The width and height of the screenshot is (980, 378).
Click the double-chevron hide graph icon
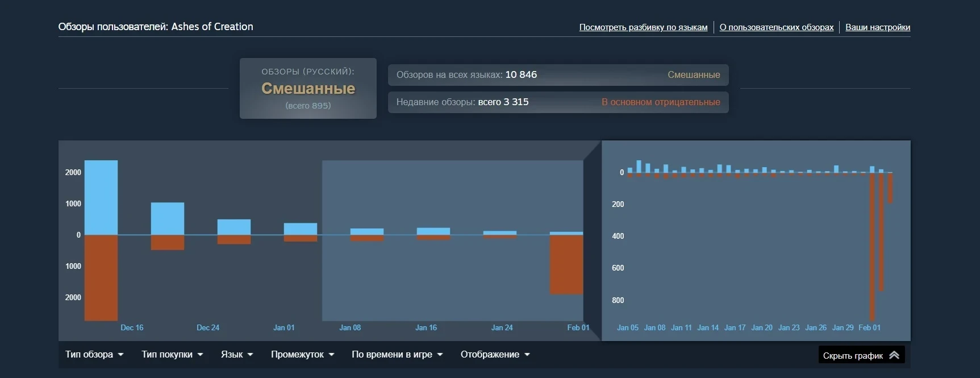pos(894,355)
